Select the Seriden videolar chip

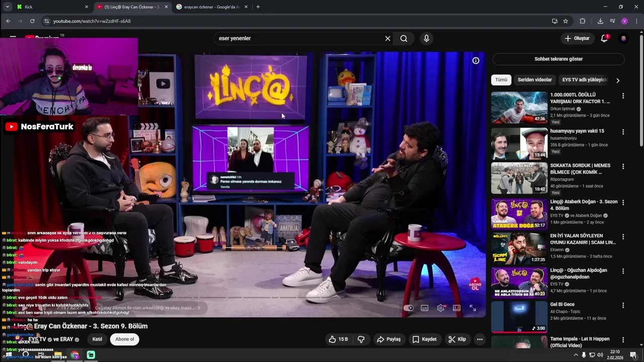coord(535,80)
